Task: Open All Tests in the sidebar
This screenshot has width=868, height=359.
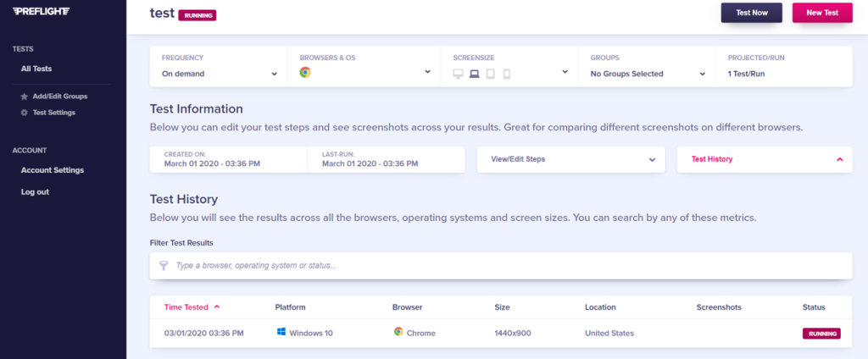Action: coord(36,69)
